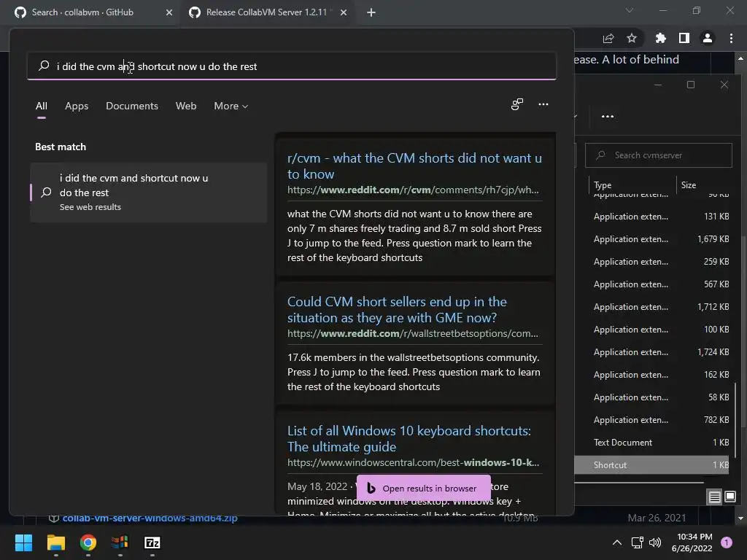This screenshot has height=560, width=747.
Task: Click the 'Search cvmserver' field in Explorer
Action: coord(659,155)
